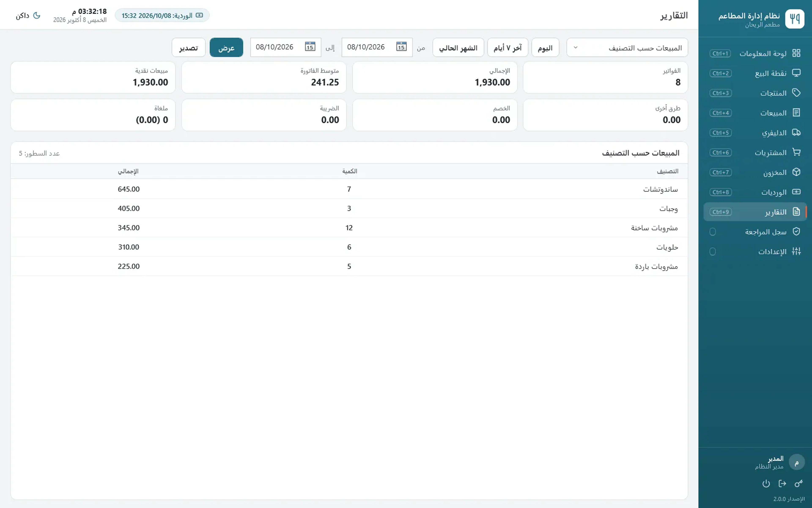Click the الوردية shift status badge
Viewport: 812px width, 508px height.
162,15
